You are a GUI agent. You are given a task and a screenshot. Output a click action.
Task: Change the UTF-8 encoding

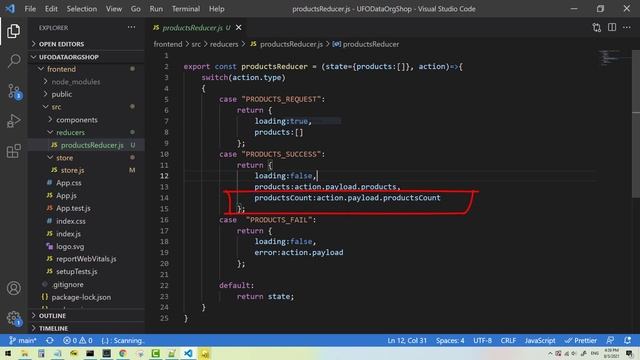pyautogui.click(x=482, y=340)
